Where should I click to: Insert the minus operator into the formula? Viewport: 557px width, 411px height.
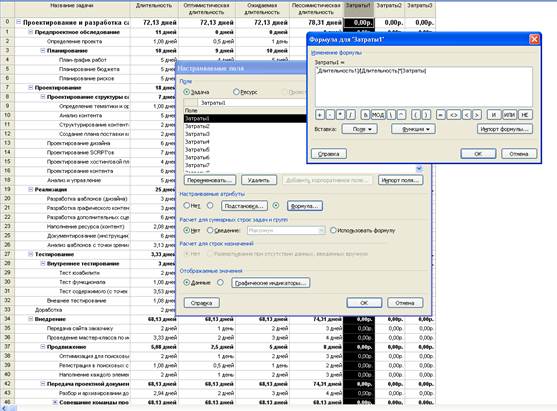click(x=330, y=115)
